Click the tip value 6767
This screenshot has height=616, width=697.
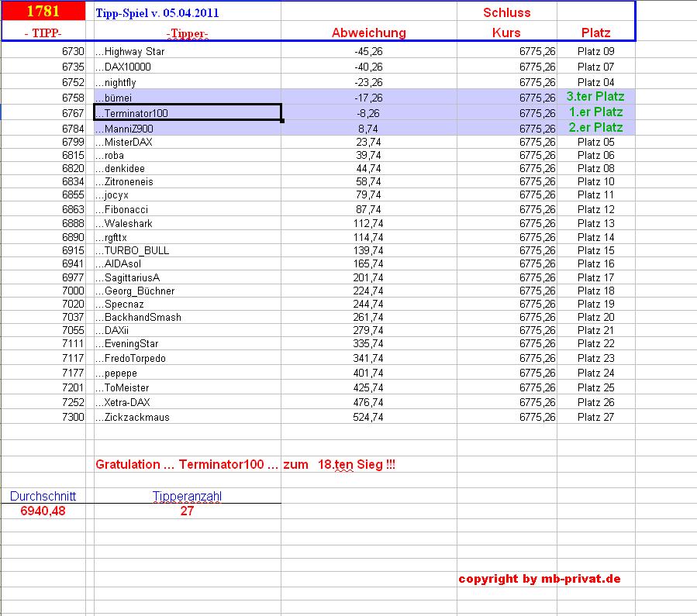pyautogui.click(x=73, y=114)
